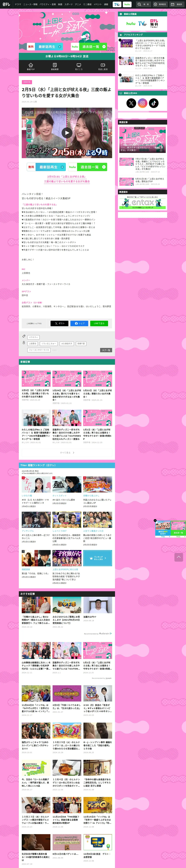Image resolution: width=186 pixels, height=868 pixels.
Task: Click the 上田晋也 tag
Action: point(32,344)
